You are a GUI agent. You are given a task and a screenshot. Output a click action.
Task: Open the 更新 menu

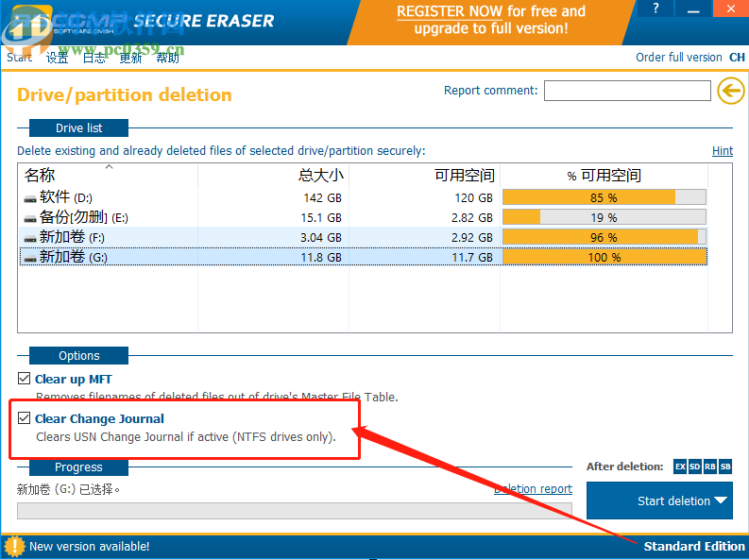coord(130,58)
